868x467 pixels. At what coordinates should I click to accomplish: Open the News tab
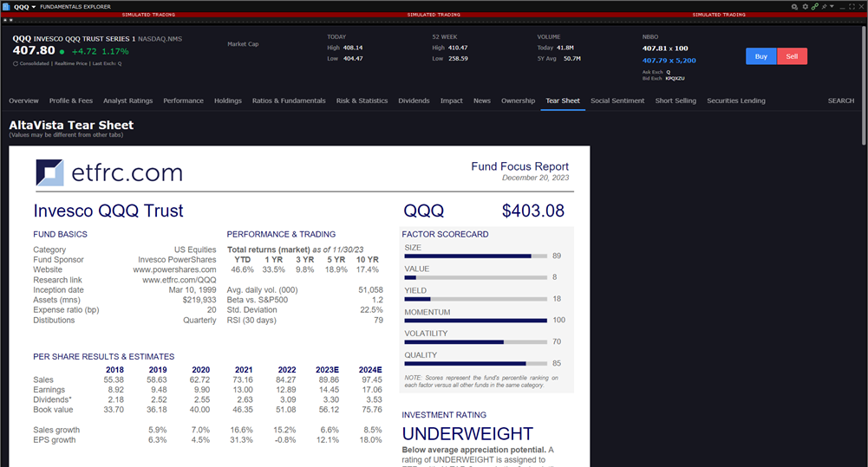482,101
